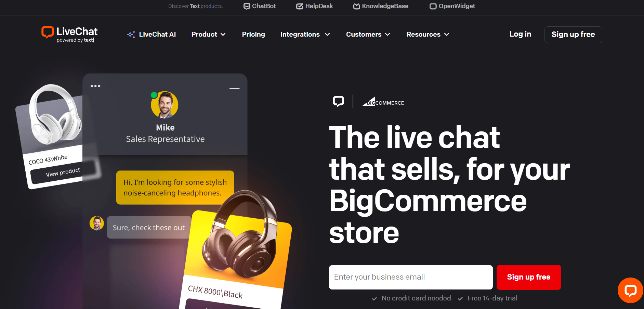
Task: Click the LiveChat AI sparkle icon
Action: click(x=131, y=34)
